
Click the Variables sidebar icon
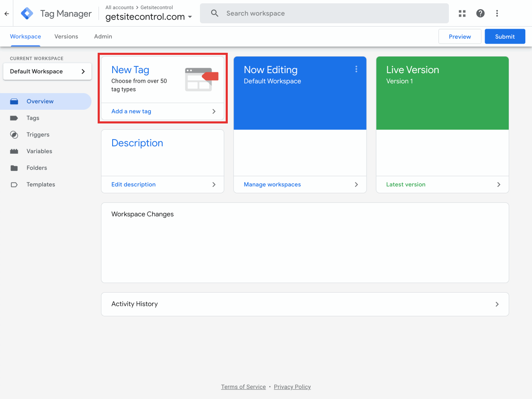pos(14,151)
